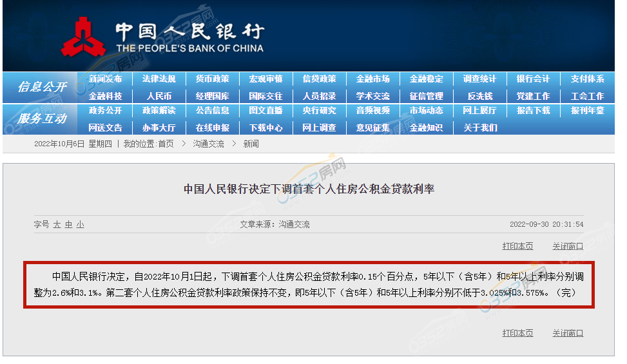Open the 人民币 navigation link
The image size is (627, 364).
pyautogui.click(x=159, y=96)
